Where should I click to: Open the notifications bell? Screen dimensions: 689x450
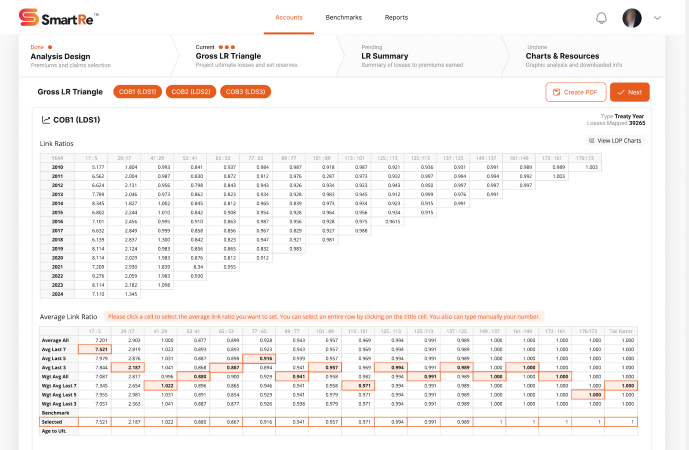point(601,18)
